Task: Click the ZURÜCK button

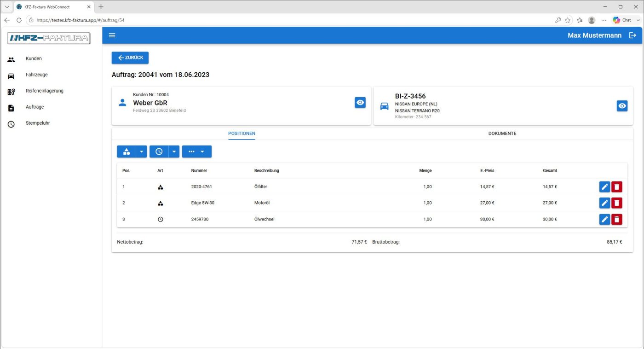Action: pos(130,58)
